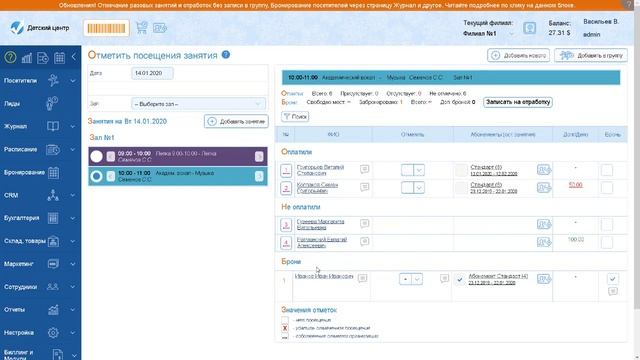Open comment icon for unpaid visitor row 4
This screenshot has width=640, height=360.
click(364, 241)
